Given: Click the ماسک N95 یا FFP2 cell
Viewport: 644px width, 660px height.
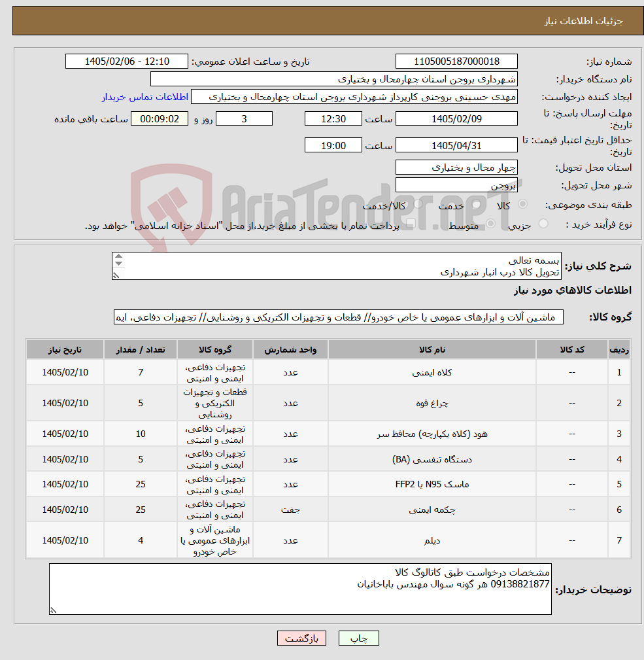Looking at the screenshot, I should coord(432,485).
